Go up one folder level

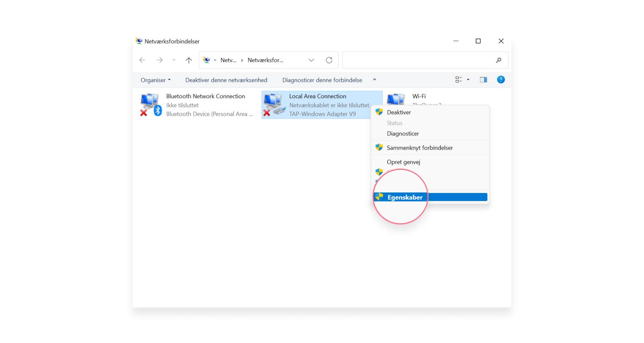[x=188, y=60]
